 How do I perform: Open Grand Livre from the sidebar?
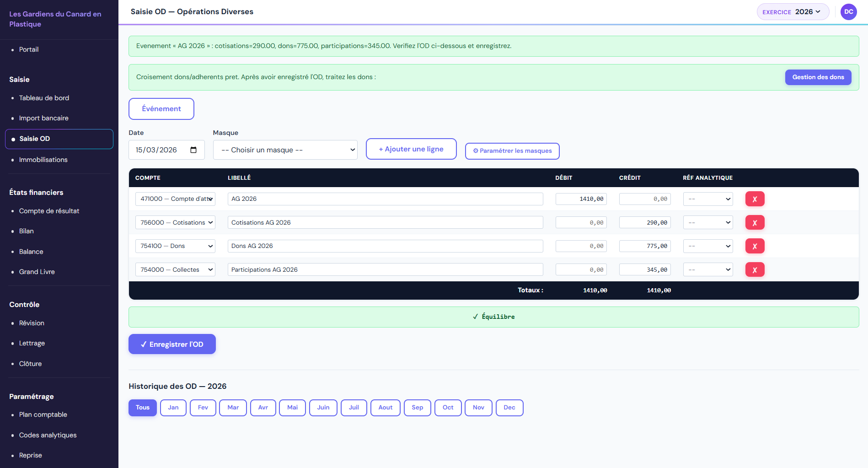click(x=37, y=272)
